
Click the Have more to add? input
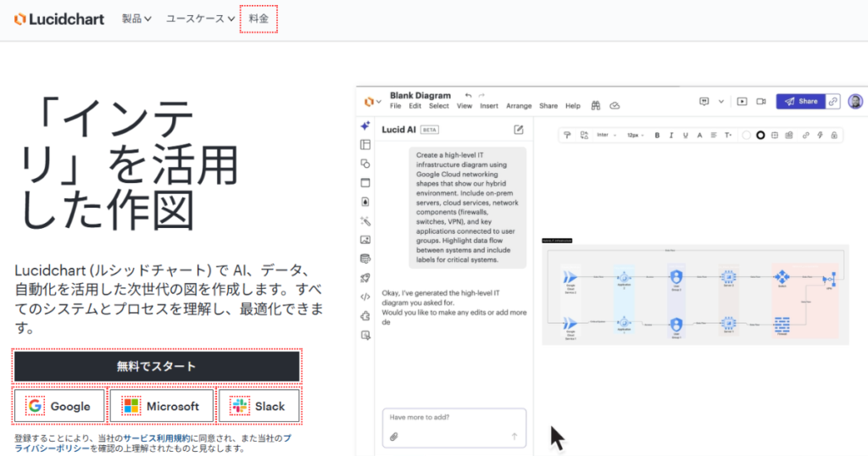click(x=454, y=428)
